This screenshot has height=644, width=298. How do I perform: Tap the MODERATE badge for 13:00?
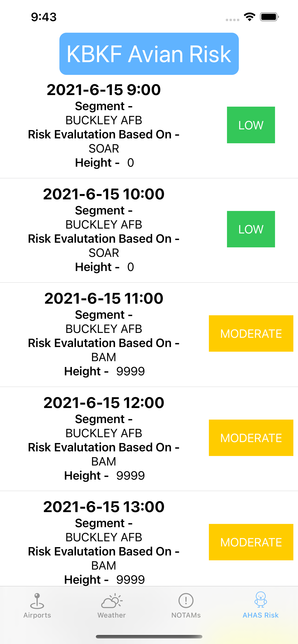coord(251,542)
